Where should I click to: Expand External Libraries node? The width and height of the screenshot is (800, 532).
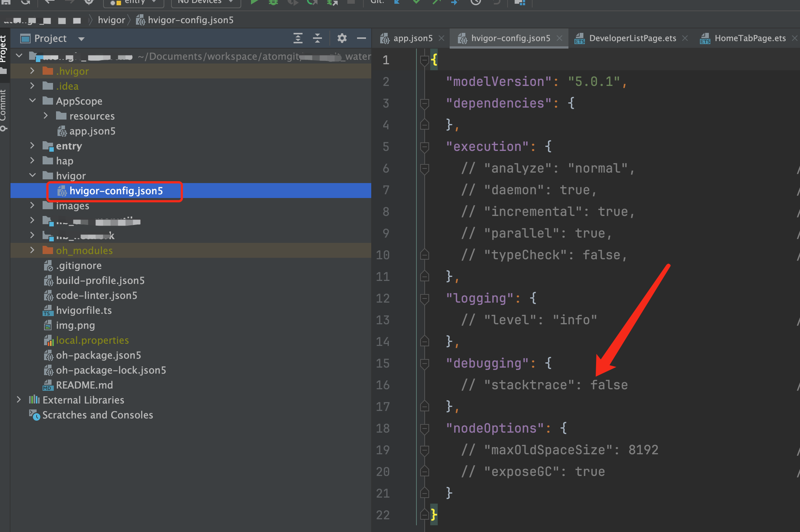(19, 400)
